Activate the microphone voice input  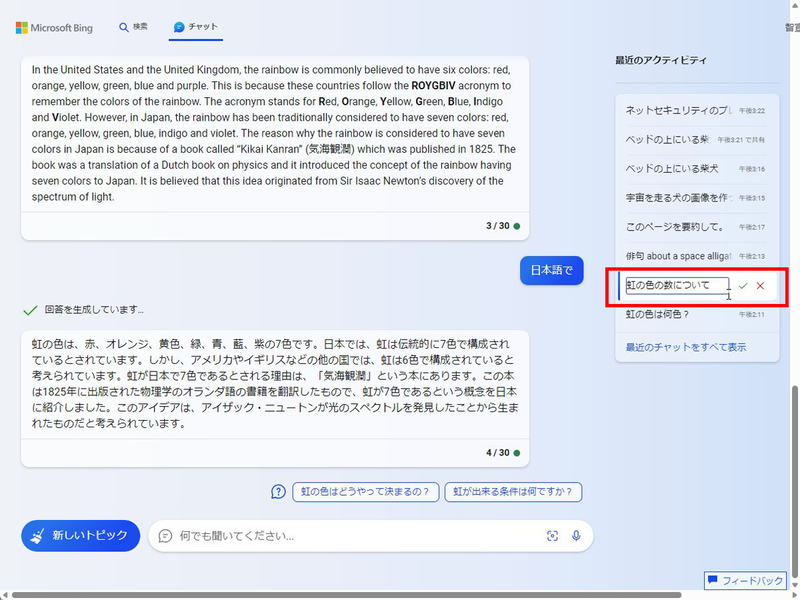(576, 536)
